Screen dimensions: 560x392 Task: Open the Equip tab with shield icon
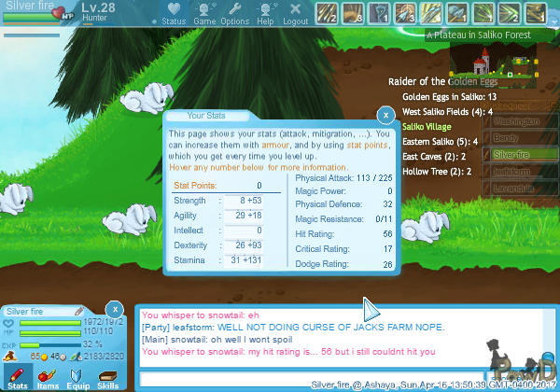tap(77, 377)
